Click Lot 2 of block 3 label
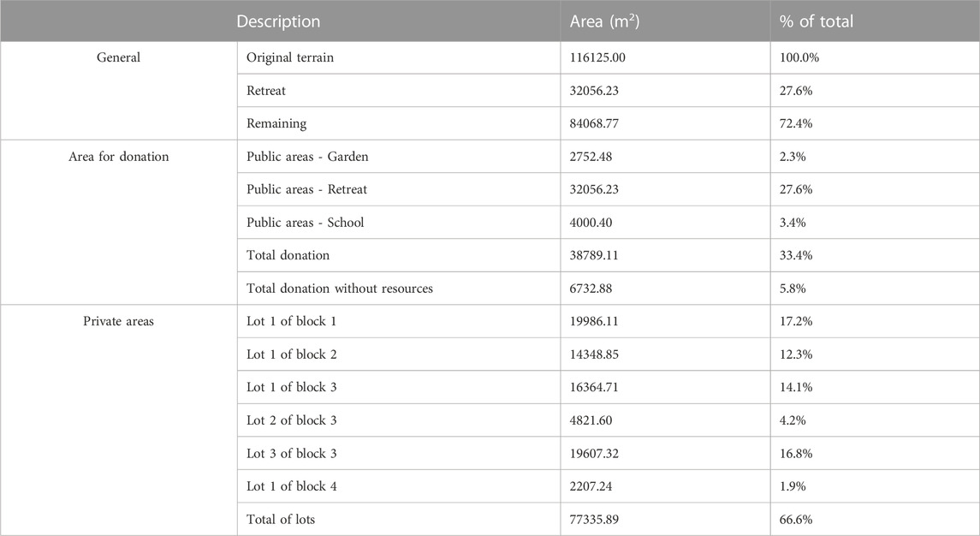This screenshot has height=536, width=980. (x=291, y=420)
